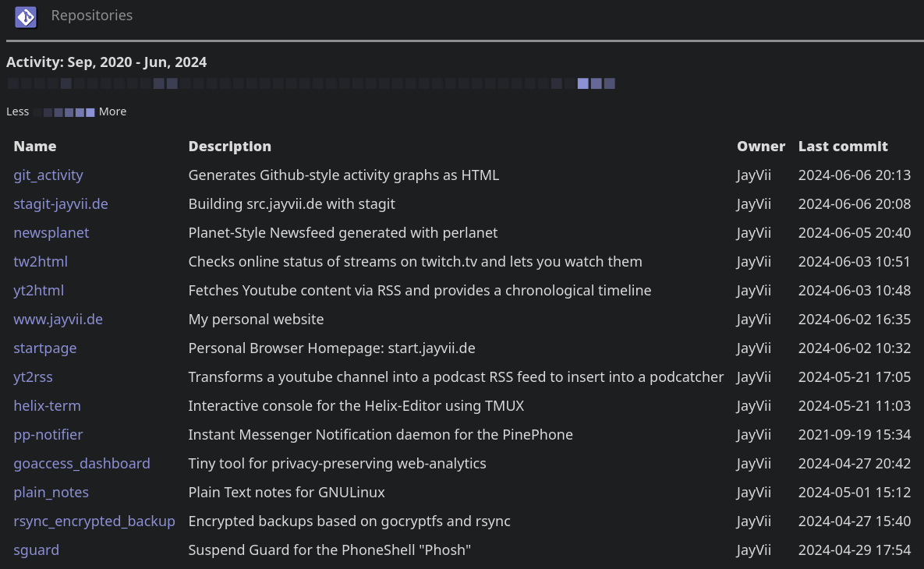Click the JayVii owner in git_activity row
This screenshot has height=569, width=924.
(754, 175)
